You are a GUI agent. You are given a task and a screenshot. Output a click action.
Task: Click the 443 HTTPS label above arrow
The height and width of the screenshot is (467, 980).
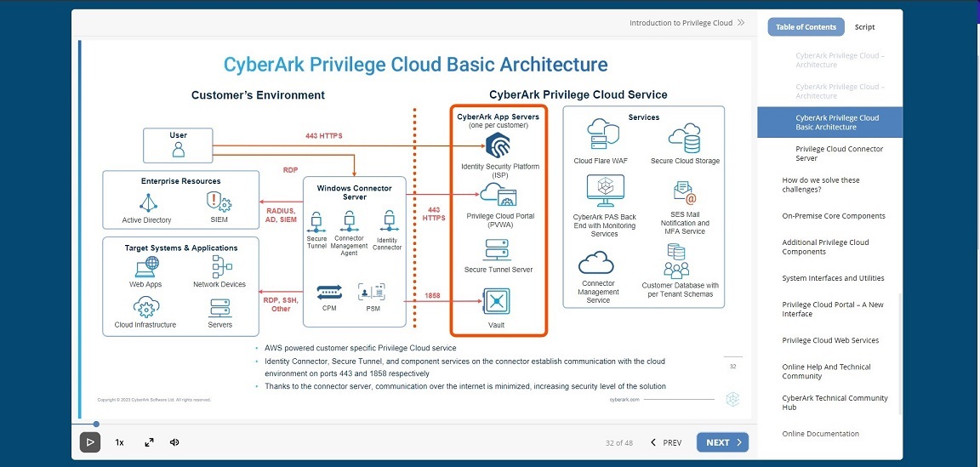(x=324, y=135)
